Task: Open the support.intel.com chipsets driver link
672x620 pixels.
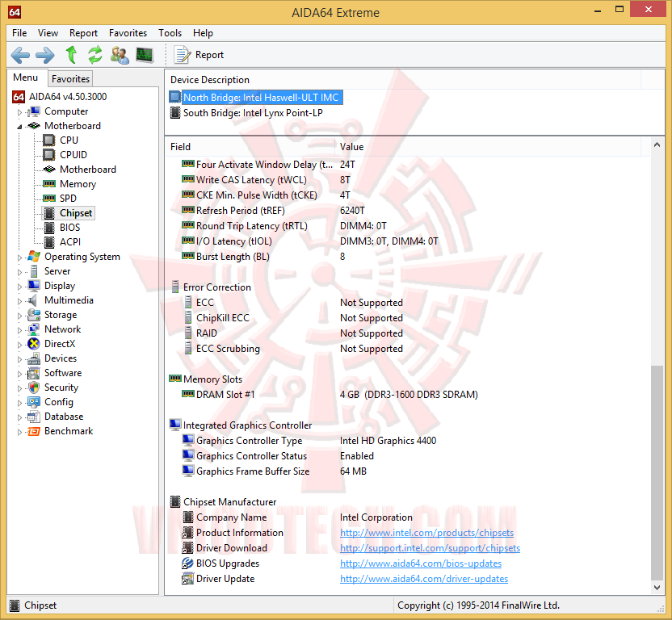Action: tap(430, 548)
